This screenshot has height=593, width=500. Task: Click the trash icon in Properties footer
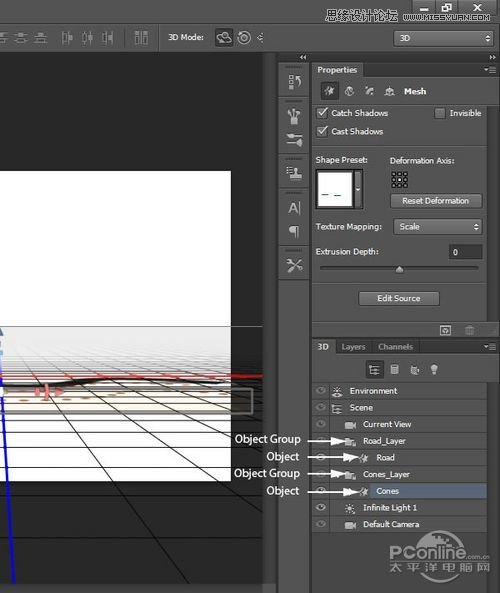click(x=469, y=330)
